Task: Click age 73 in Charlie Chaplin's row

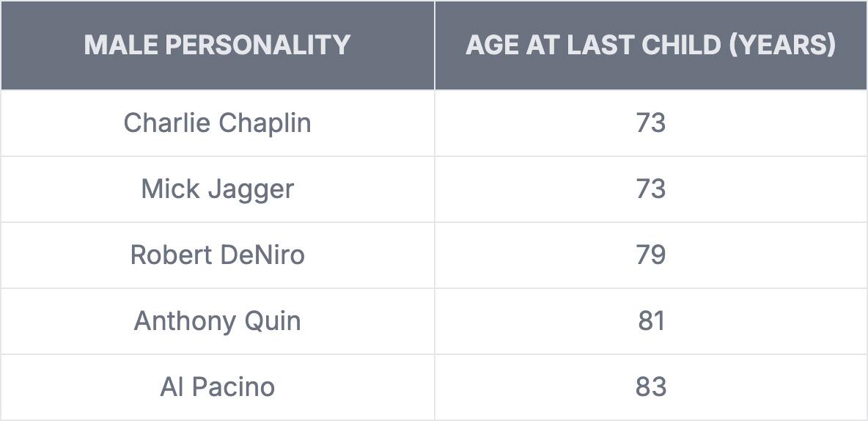Action: coord(650,122)
